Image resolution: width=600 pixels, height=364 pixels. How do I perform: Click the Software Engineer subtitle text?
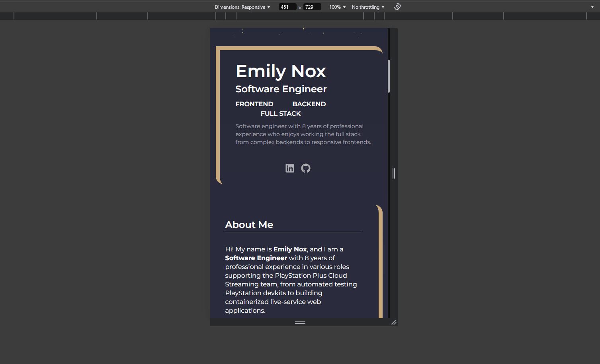(281, 89)
